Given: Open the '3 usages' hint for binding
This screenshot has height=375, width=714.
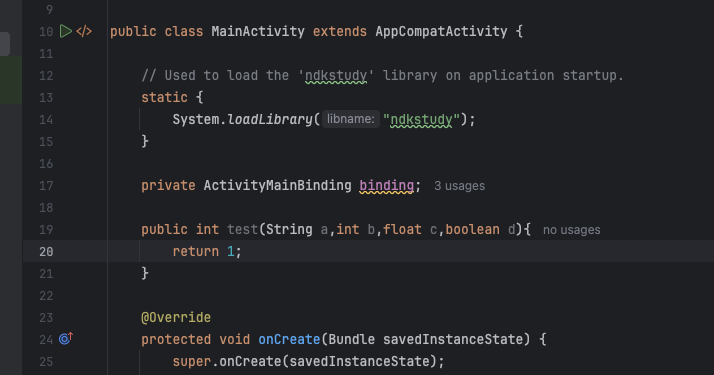Looking at the screenshot, I should pyautogui.click(x=459, y=186).
